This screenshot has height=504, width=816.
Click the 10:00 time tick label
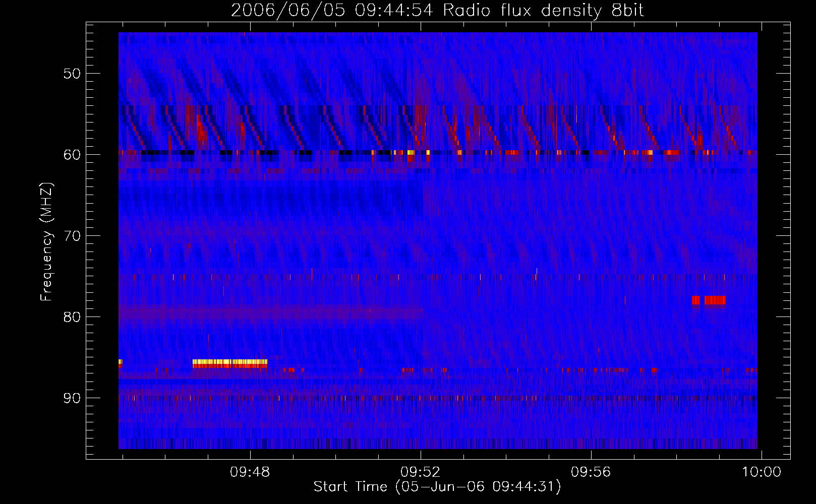[x=761, y=472]
